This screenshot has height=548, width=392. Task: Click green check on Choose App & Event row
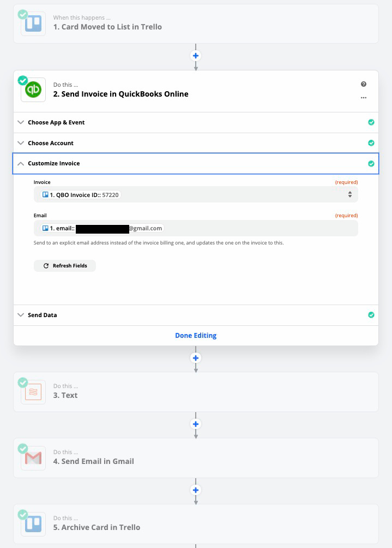371,122
